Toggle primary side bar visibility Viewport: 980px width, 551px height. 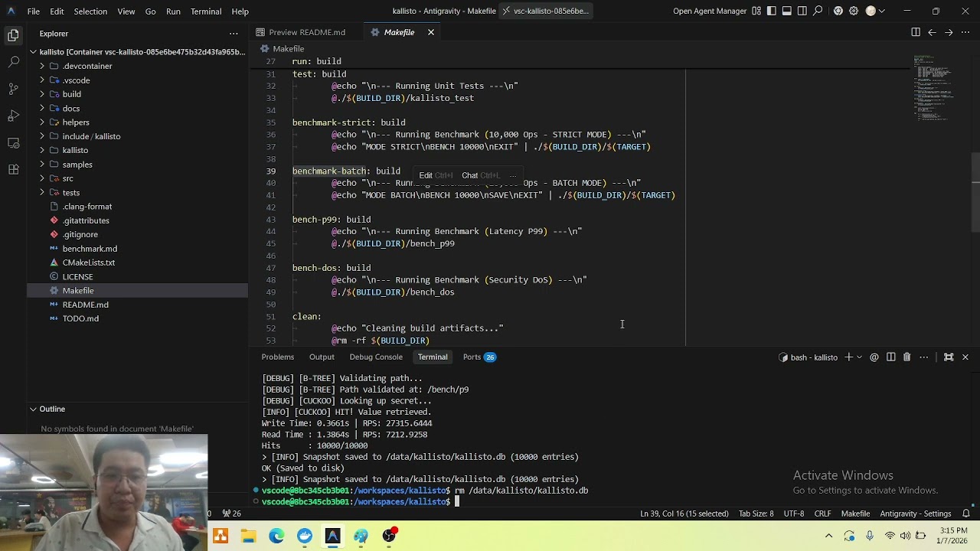[x=771, y=11]
